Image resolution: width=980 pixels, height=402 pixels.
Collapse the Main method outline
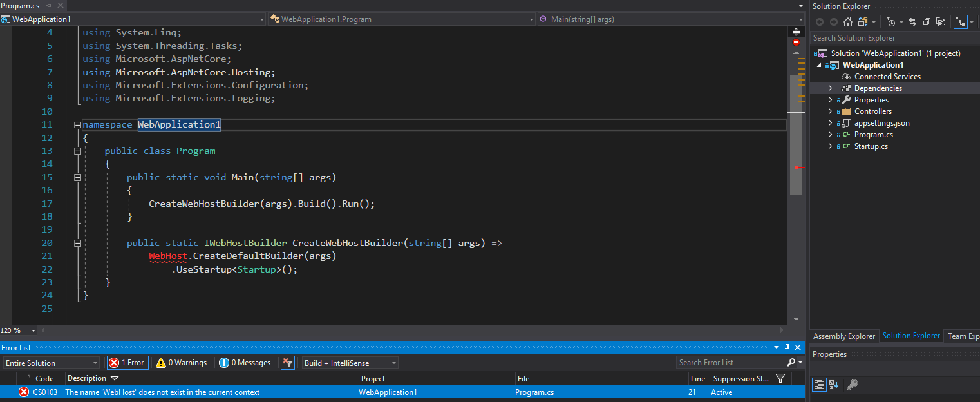point(77,177)
